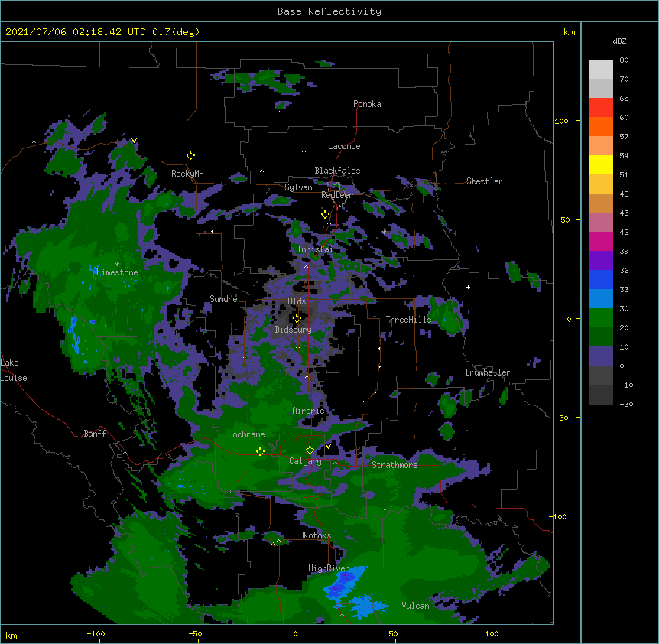
Task: Click the bright green 30-20 dBZ legend swatch
Action: 601,318
